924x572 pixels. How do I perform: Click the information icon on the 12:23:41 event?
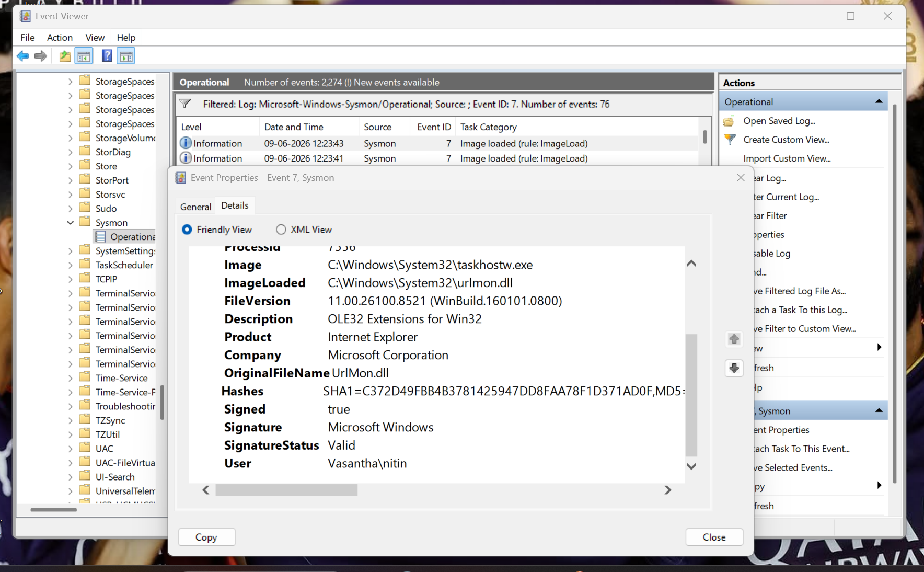(x=186, y=158)
